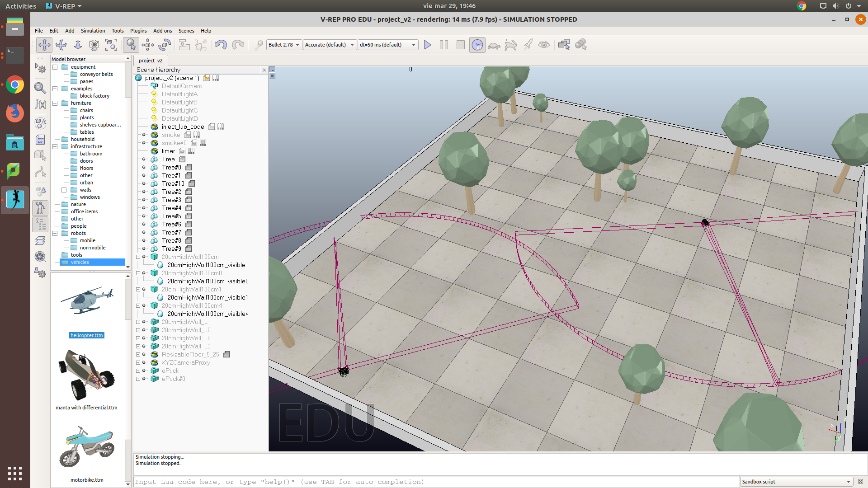This screenshot has width=868, height=488.
Task: Open the script icon beside inject_lua_code
Action: (212, 127)
